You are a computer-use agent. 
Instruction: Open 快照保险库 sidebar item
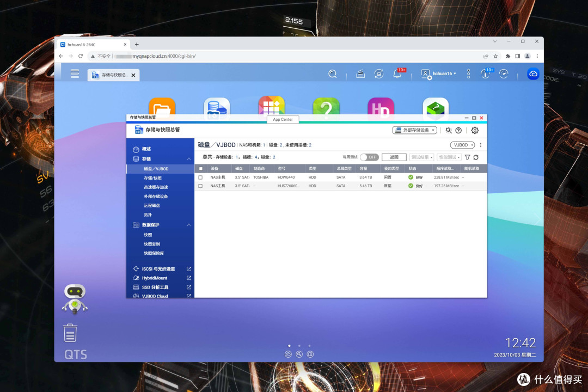[154, 253]
